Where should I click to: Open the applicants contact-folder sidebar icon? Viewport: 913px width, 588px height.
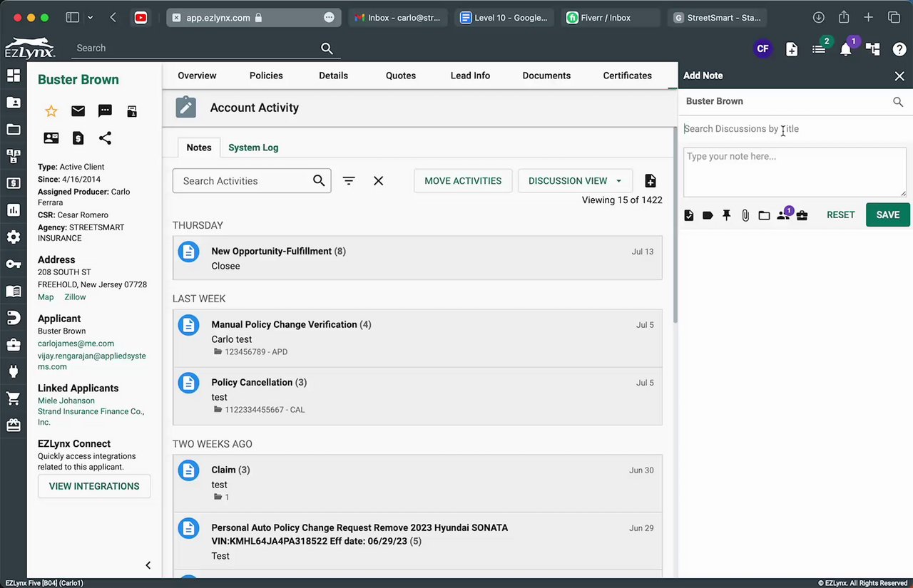(x=14, y=103)
